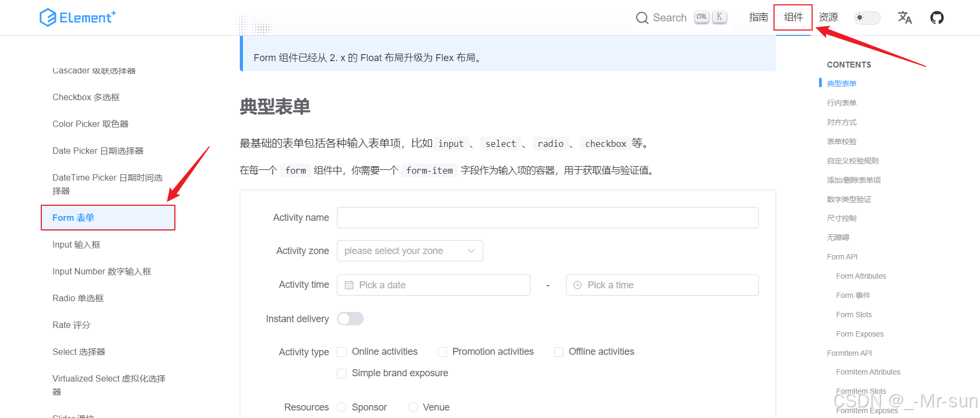Select Color Picker 取色器 in sidebar
The width and height of the screenshot is (980, 418).
91,124
